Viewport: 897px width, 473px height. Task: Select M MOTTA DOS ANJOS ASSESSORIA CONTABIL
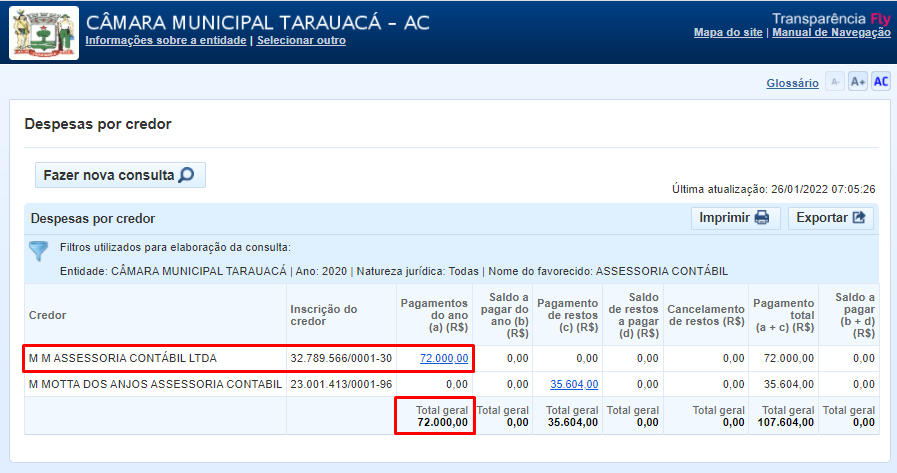pyautogui.click(x=156, y=384)
